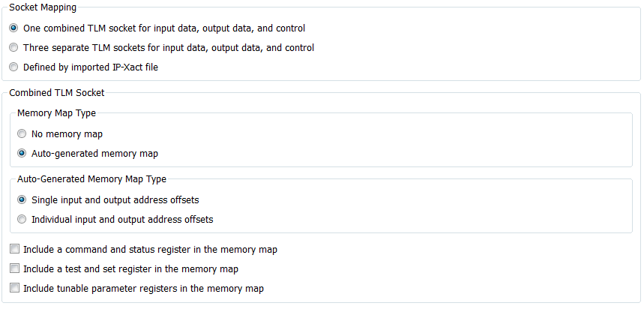Screen dimensions: 644x315
Task: Click "Include tunable parameter registers" label text
Action: click(143, 288)
